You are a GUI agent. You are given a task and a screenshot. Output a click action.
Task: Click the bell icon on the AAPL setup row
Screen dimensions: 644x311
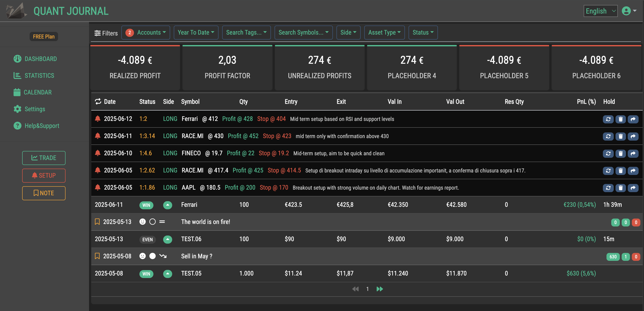pyautogui.click(x=98, y=187)
